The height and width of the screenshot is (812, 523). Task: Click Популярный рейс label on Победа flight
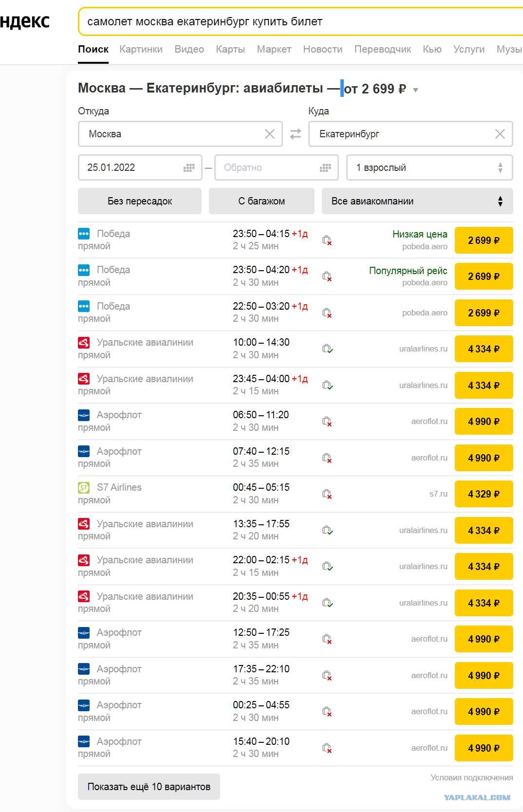[408, 271]
